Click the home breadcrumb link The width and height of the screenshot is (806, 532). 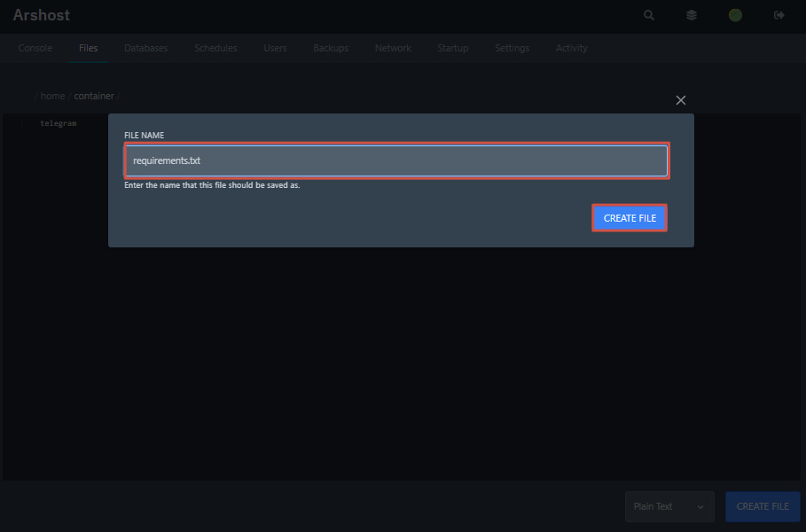52,96
